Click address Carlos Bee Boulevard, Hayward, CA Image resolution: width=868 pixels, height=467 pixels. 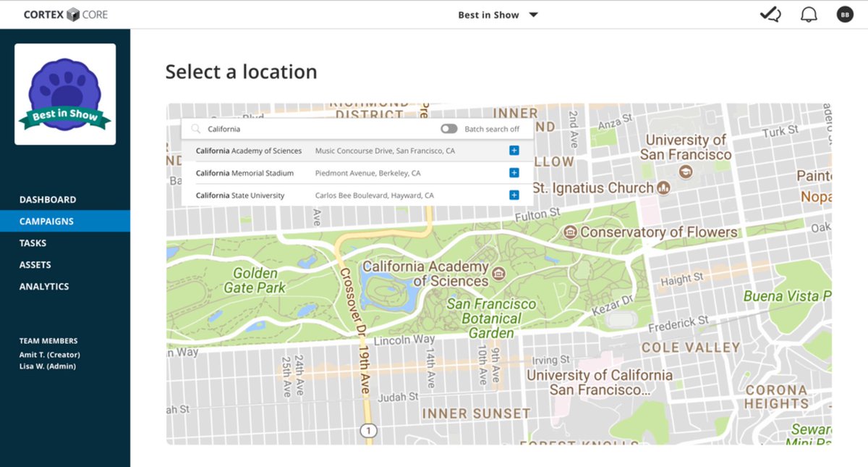[375, 196]
